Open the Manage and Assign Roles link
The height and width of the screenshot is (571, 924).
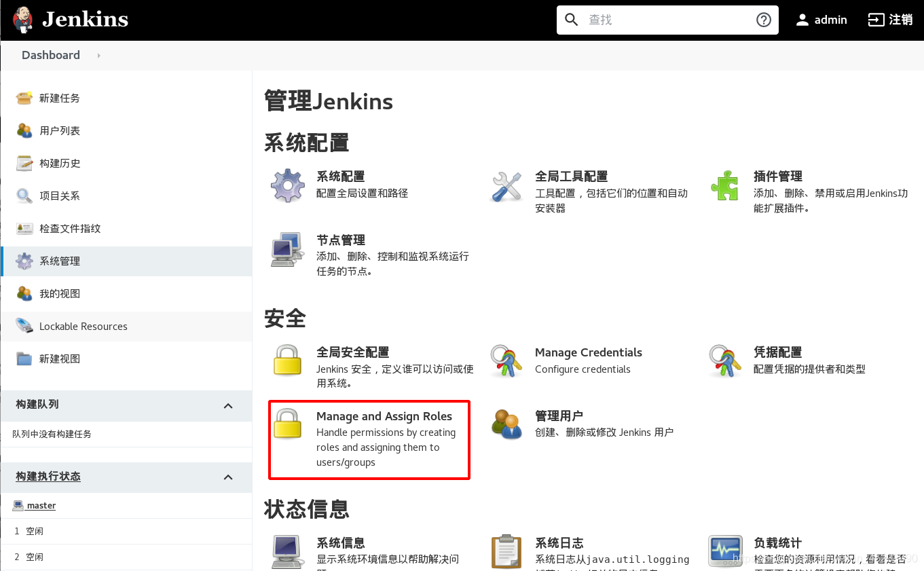384,416
